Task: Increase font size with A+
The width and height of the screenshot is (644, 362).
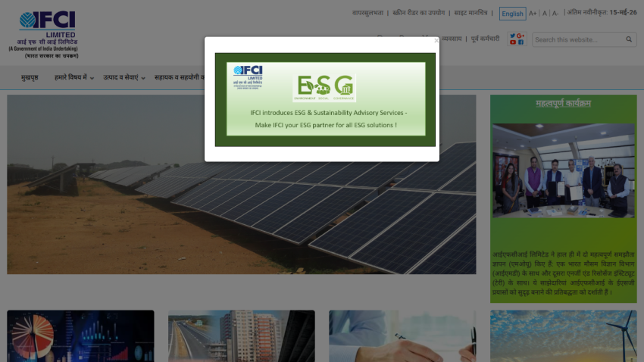Action: [533, 14]
